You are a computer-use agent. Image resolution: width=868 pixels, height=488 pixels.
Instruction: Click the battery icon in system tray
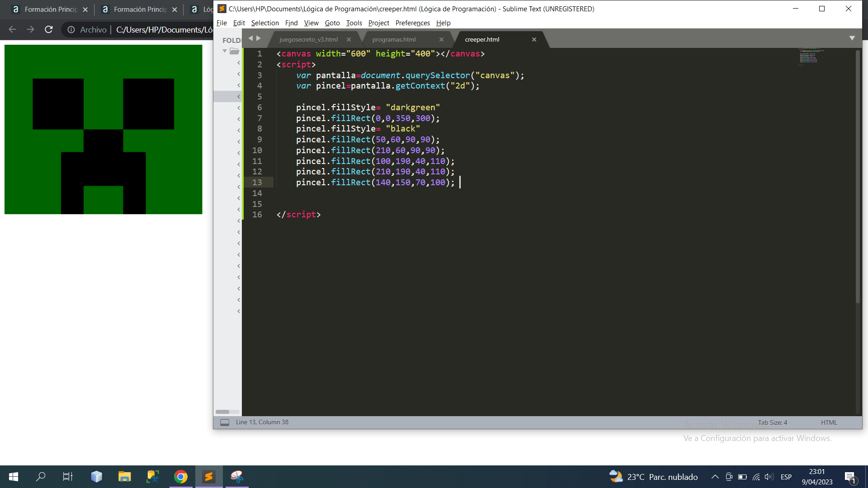pos(742,477)
